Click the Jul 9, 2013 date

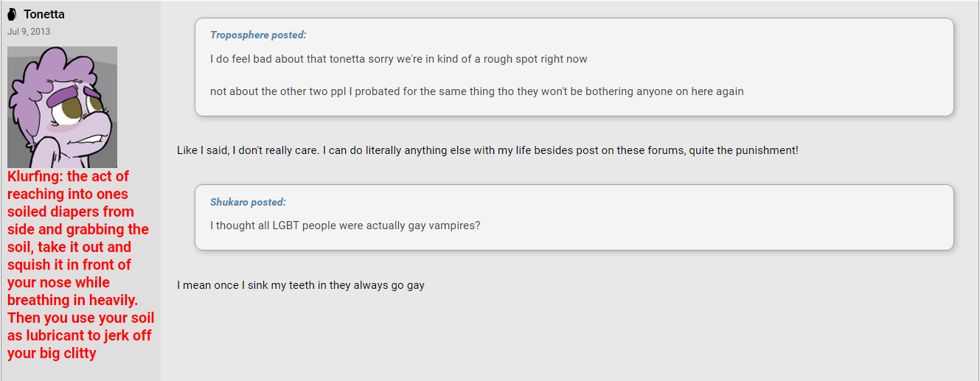29,32
